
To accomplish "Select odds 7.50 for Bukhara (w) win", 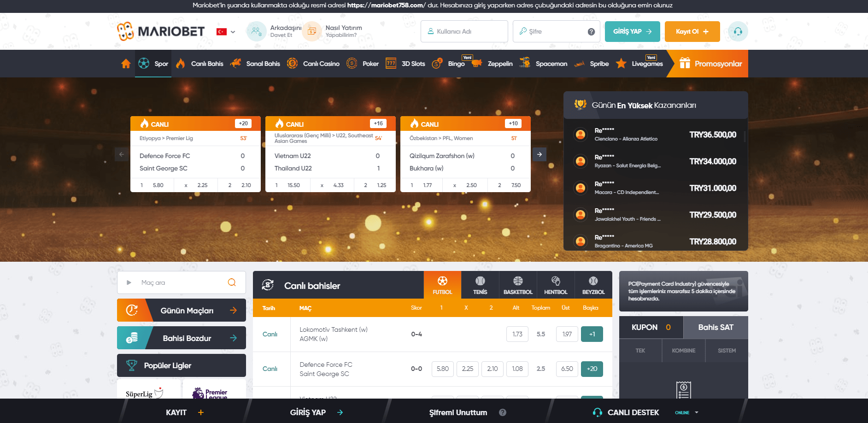I will click(x=509, y=185).
